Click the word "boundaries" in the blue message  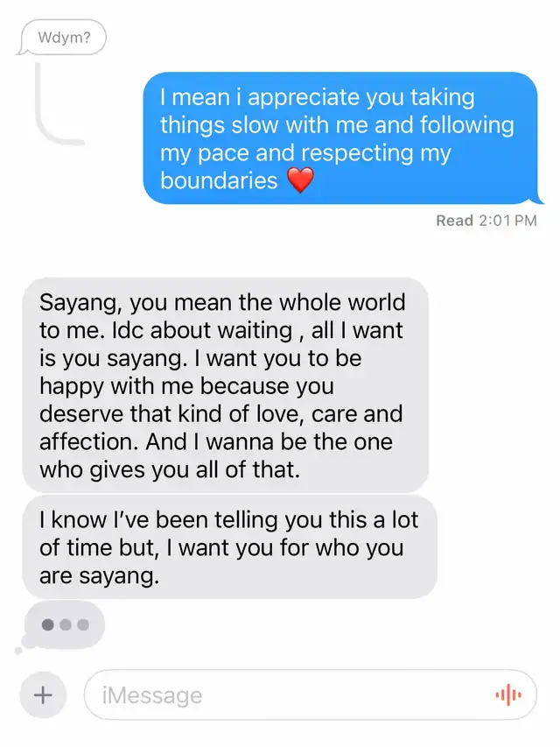219,180
